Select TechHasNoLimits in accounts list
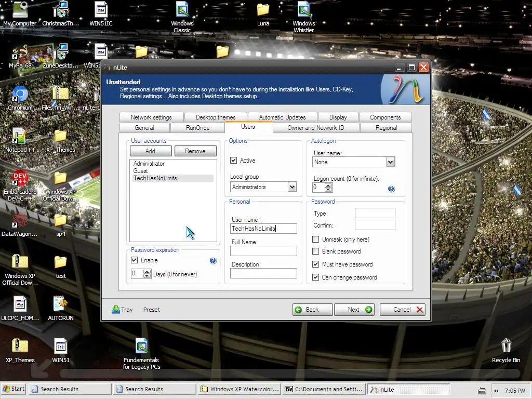Image resolution: width=532 pixels, height=399 pixels. pos(172,178)
